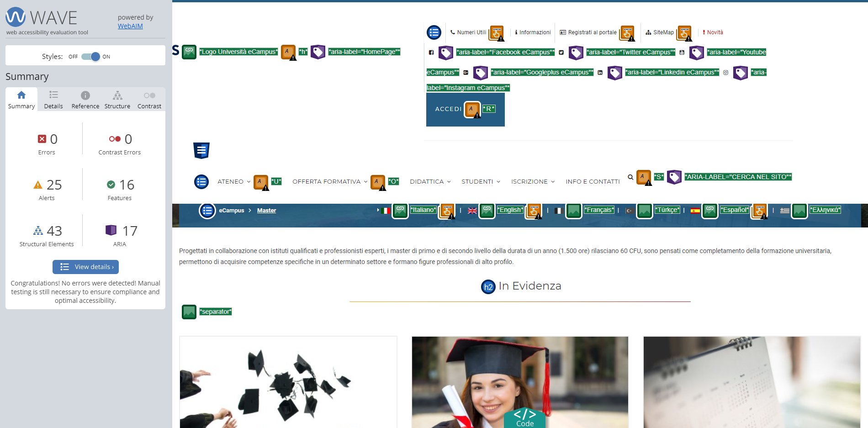Click the purple ARIA icon in summary
The width and height of the screenshot is (868, 428).
coord(111,230)
